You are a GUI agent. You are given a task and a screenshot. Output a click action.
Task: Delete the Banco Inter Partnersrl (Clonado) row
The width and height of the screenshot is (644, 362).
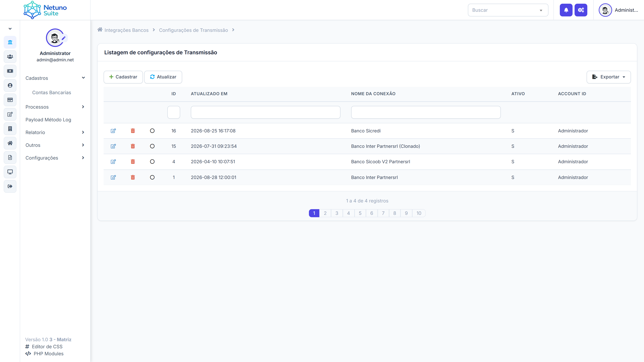[x=133, y=146]
